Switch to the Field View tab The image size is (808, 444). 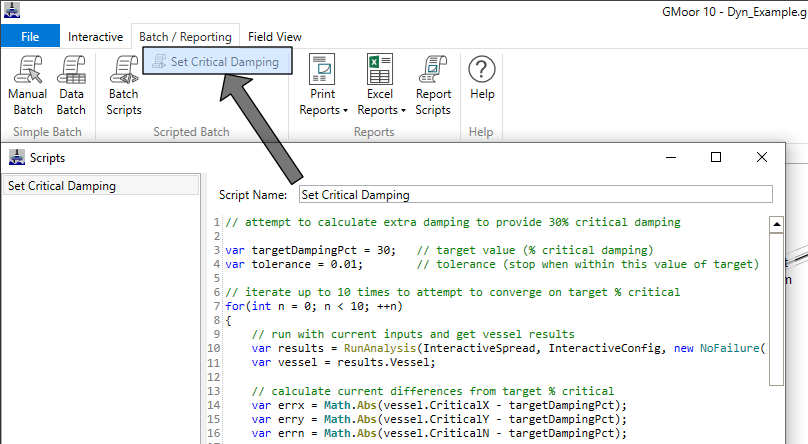coord(275,37)
